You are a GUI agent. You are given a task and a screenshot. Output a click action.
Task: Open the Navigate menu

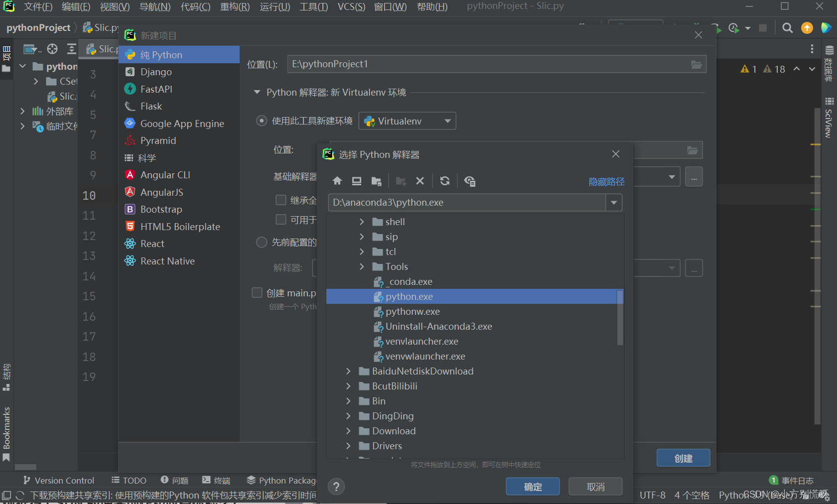click(155, 7)
